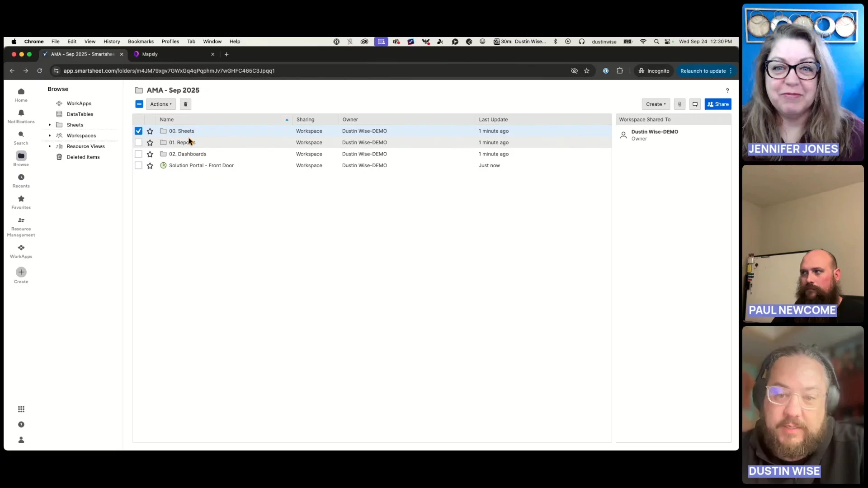Viewport: 868px width, 488px height.
Task: Switch to the Mapsly browser tab
Action: pos(150,54)
